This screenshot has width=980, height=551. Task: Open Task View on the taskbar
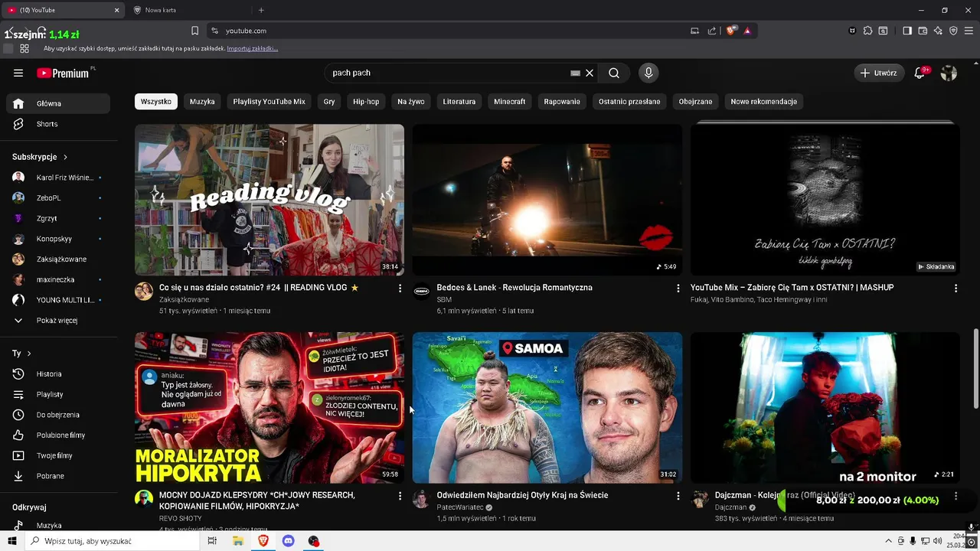pyautogui.click(x=212, y=541)
